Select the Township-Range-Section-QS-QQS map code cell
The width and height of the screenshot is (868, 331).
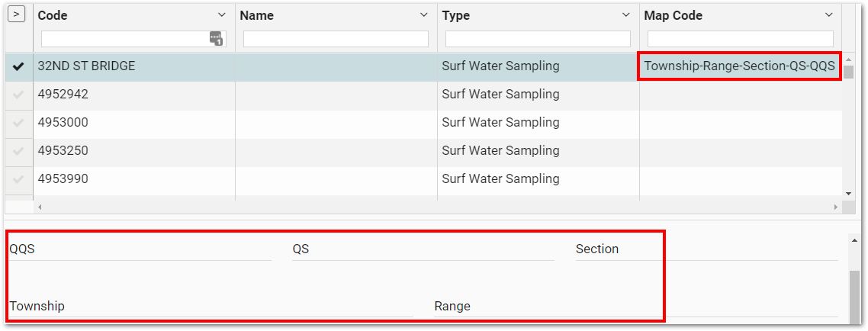(739, 66)
